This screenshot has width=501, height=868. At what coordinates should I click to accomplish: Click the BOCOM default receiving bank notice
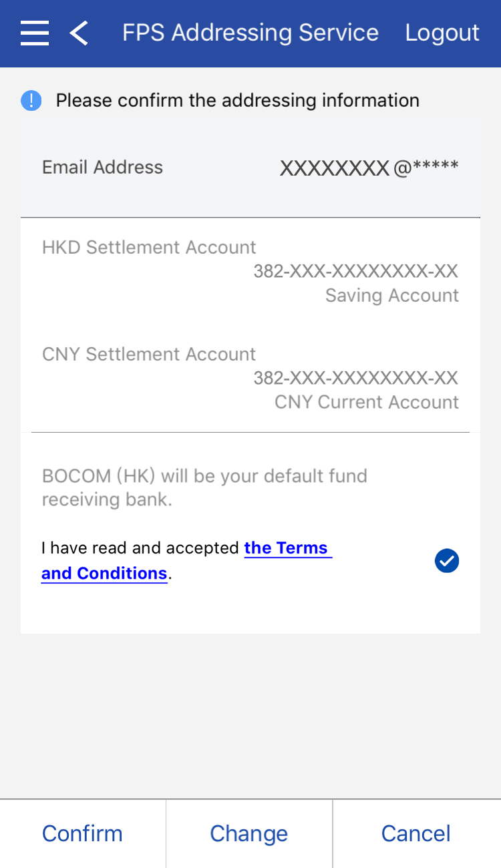click(204, 487)
